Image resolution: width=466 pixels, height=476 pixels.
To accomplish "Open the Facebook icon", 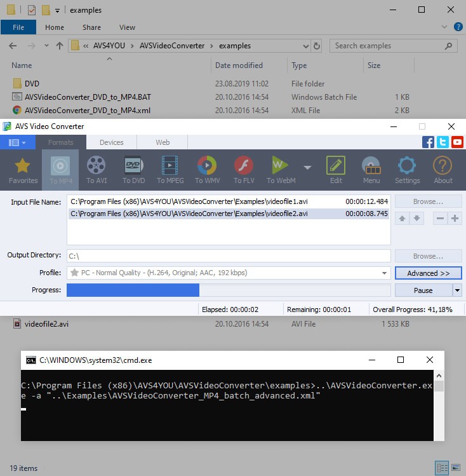I will [428, 142].
